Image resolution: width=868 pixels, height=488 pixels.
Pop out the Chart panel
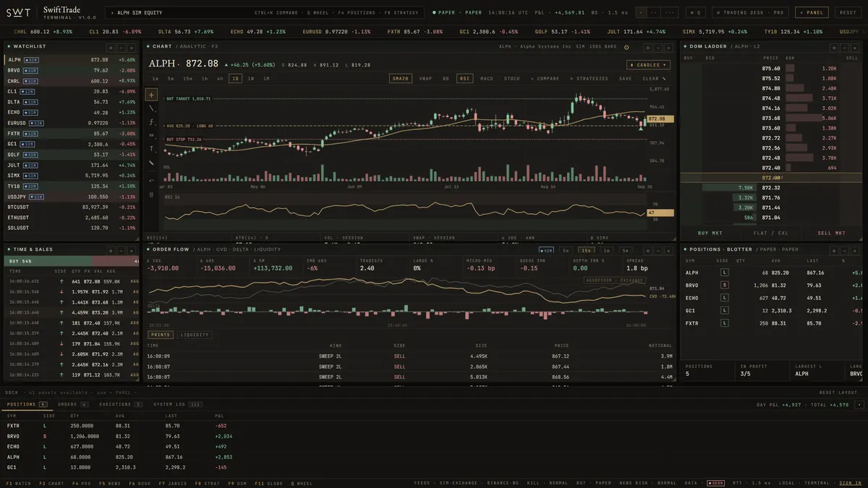tap(648, 46)
